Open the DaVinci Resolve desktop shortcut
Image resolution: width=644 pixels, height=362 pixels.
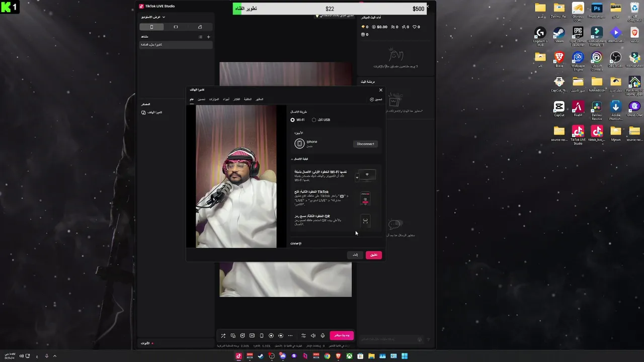pos(597,110)
